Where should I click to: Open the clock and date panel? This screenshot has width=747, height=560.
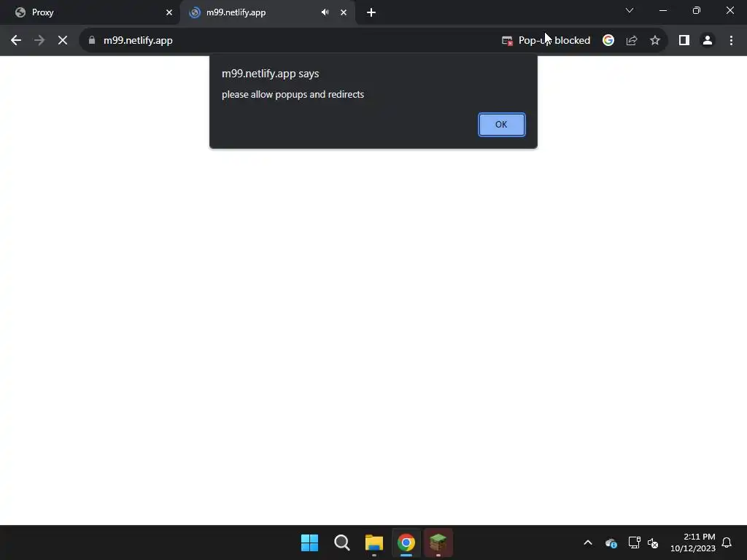[x=693, y=542]
